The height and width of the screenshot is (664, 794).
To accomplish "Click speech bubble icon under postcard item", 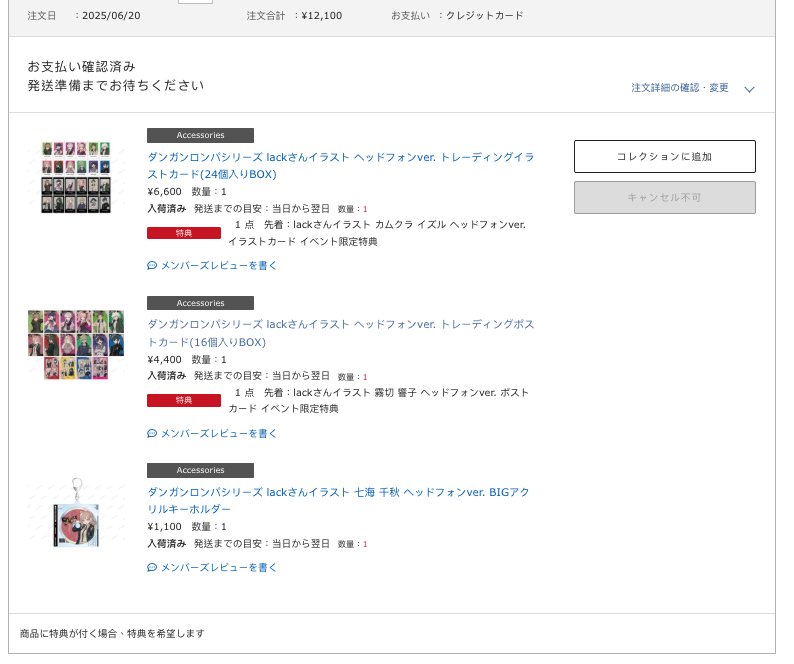I will tap(152, 434).
